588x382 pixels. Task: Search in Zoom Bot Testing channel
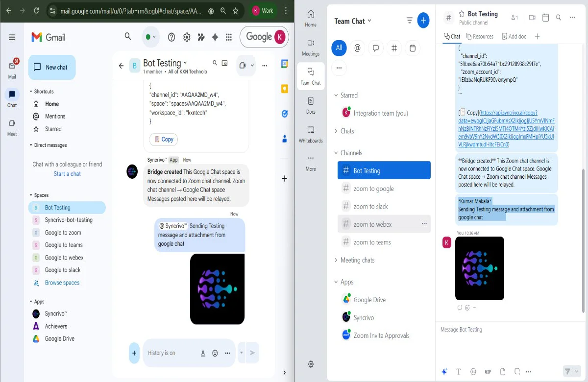(x=559, y=18)
